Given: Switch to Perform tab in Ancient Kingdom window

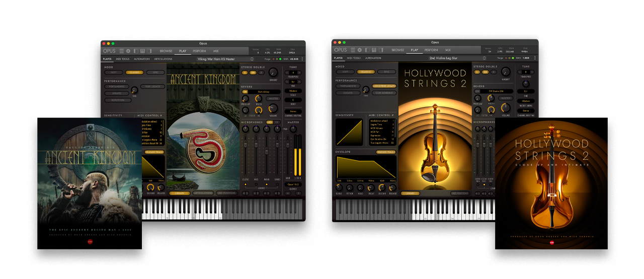Looking at the screenshot, I should click(x=199, y=51).
